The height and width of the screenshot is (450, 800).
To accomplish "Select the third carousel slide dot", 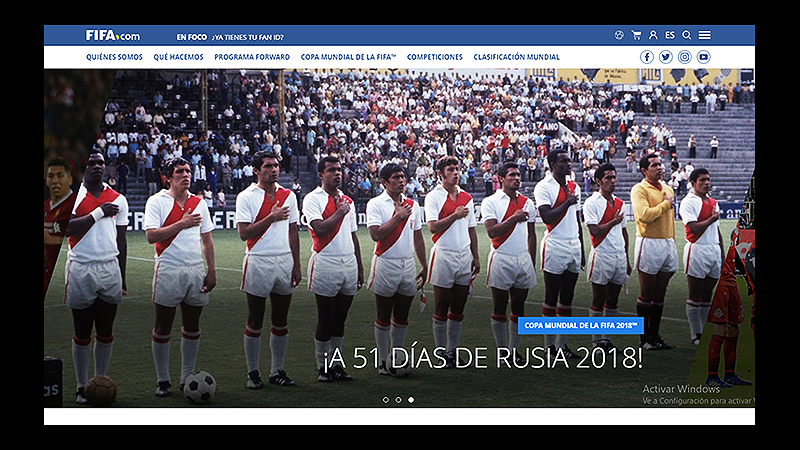I will [x=411, y=400].
